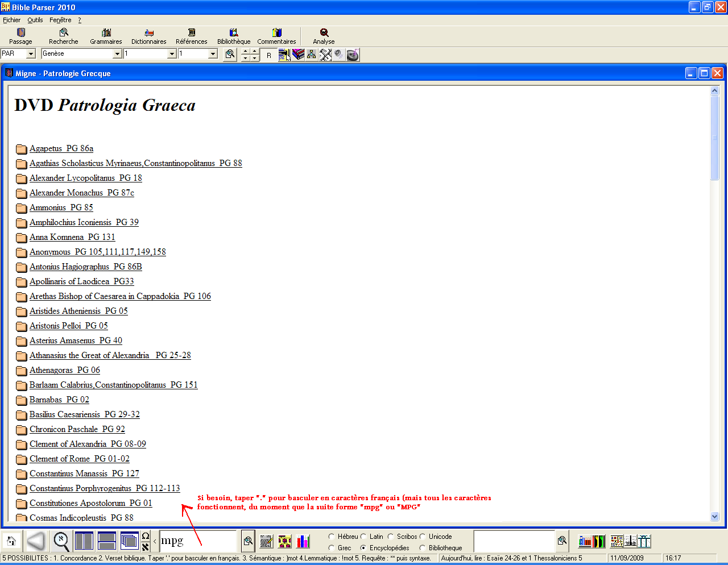Click the colored bar chart icon
Image resolution: width=728 pixels, height=565 pixels.
(x=303, y=541)
